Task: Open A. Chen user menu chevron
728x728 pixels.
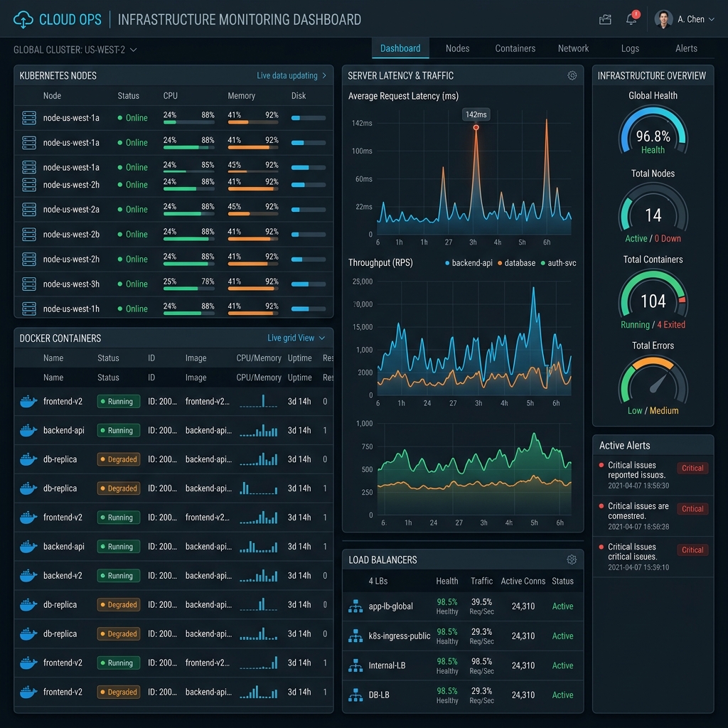Action: 711,19
